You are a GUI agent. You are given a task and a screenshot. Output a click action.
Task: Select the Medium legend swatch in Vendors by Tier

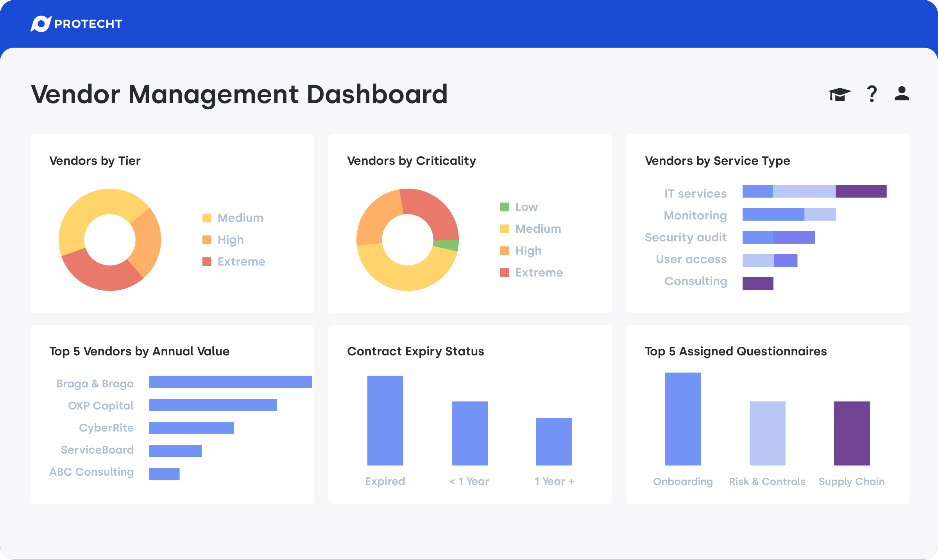coord(207,218)
